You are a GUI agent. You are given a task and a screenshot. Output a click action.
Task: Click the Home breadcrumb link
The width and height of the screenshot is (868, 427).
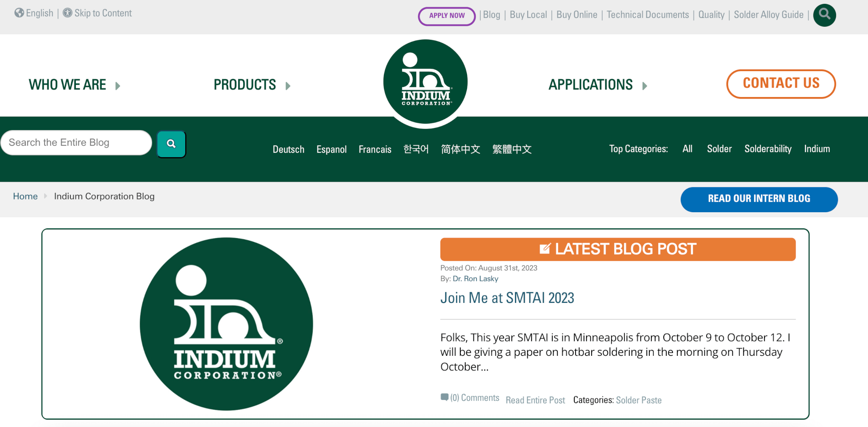coord(25,196)
